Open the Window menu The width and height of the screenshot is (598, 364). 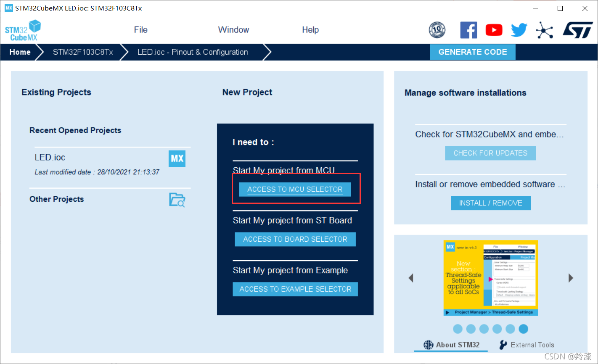[x=233, y=30]
